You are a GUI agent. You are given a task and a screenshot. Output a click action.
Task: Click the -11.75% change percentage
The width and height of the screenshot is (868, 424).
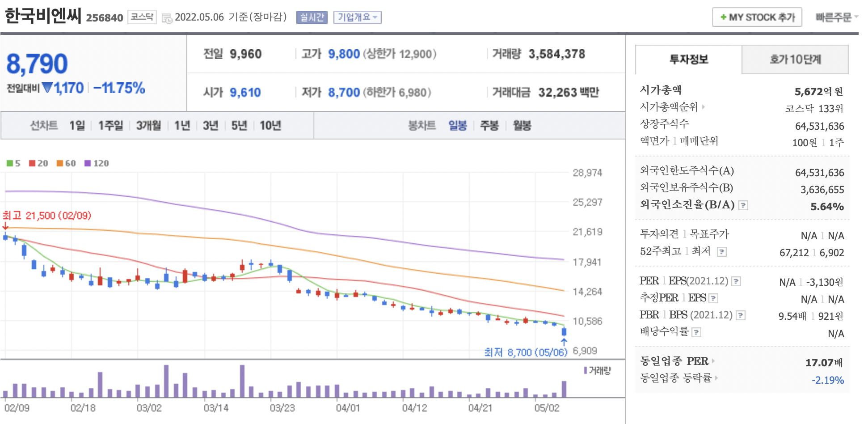tap(119, 88)
